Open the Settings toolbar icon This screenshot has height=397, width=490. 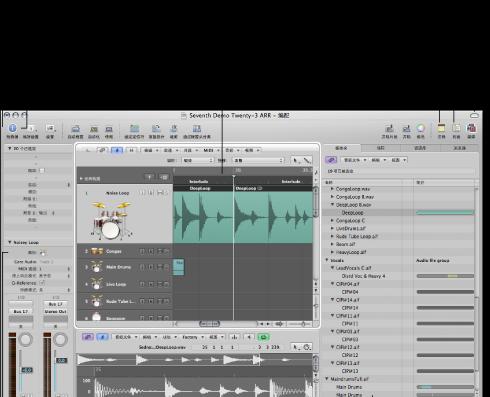click(50, 128)
